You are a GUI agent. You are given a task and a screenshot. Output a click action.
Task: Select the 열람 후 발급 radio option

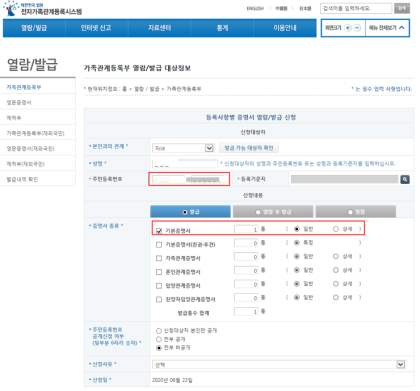258,212
